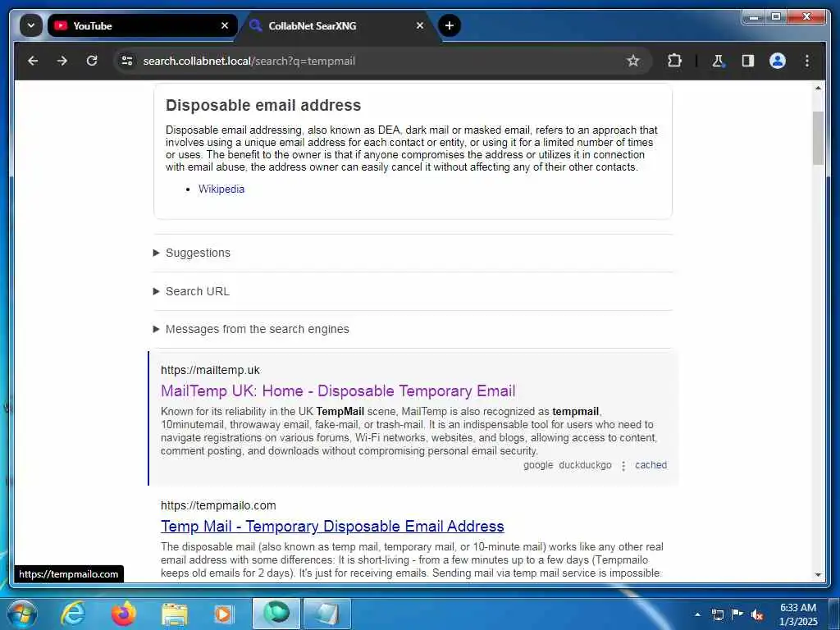
Task: Open Temp Mail Temporary Disposable Email result
Action: (x=332, y=527)
